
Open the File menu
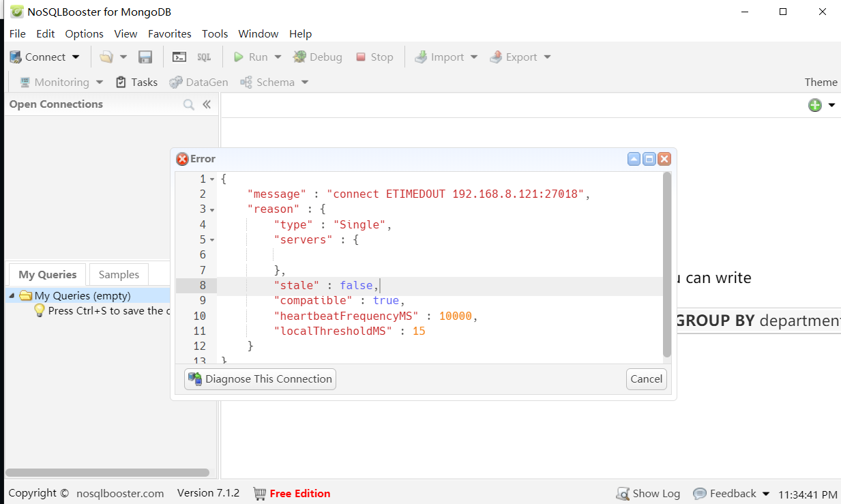pos(18,33)
